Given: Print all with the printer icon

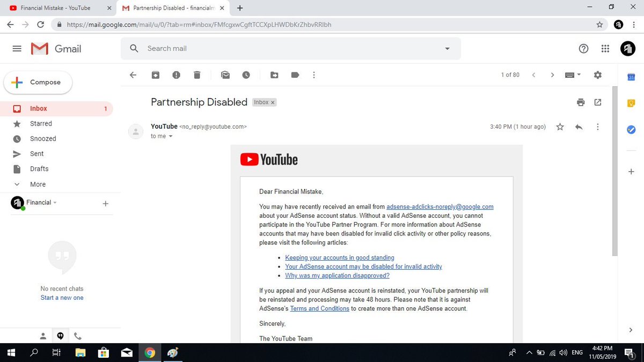Looking at the screenshot, I should [580, 102].
